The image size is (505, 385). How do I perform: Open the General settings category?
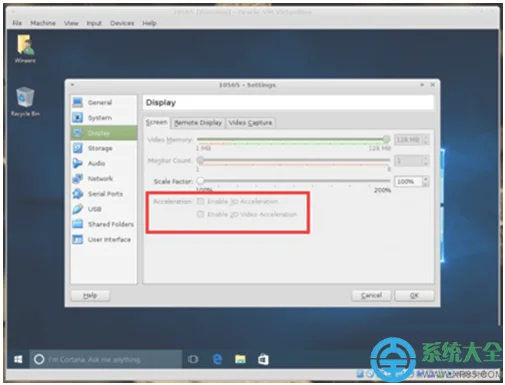pyautogui.click(x=103, y=102)
